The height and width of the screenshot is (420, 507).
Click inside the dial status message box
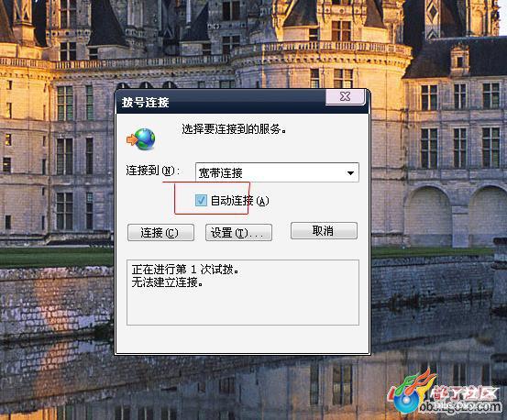(x=243, y=293)
